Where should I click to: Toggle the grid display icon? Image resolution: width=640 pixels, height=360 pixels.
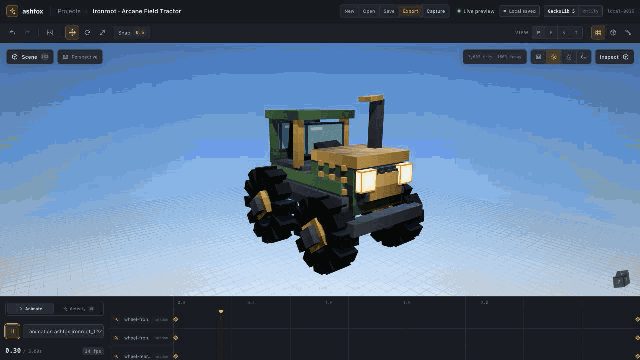coord(598,32)
